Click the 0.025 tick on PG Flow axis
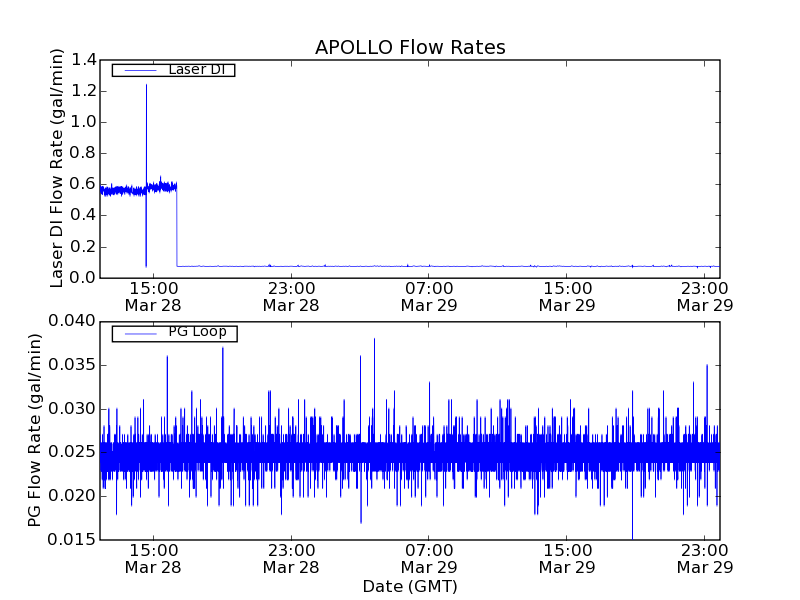Image resolution: width=800 pixels, height=600 pixels. (72, 452)
